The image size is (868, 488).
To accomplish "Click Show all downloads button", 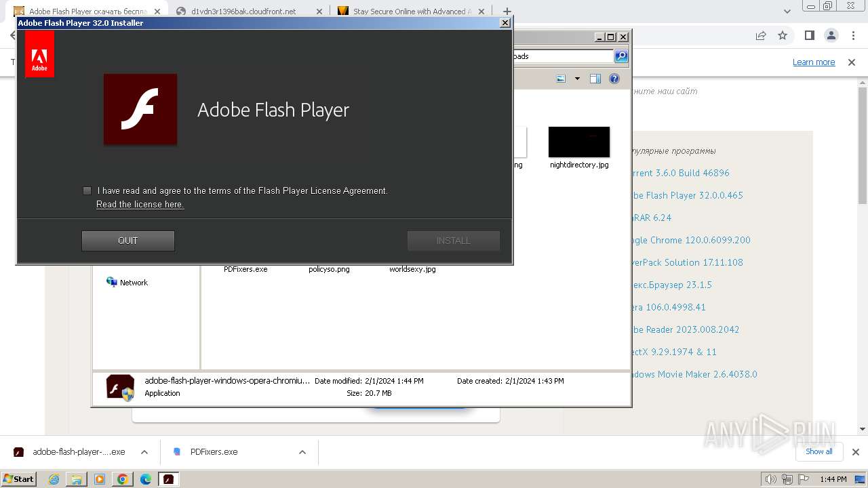I will click(818, 451).
